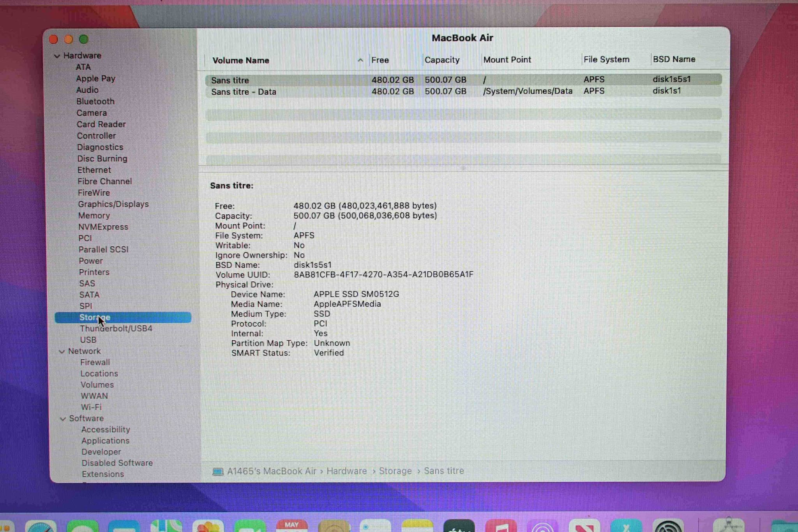Image resolution: width=798 pixels, height=532 pixels.
Task: Open Thunderbolt/USB4 section
Action: pos(116,329)
